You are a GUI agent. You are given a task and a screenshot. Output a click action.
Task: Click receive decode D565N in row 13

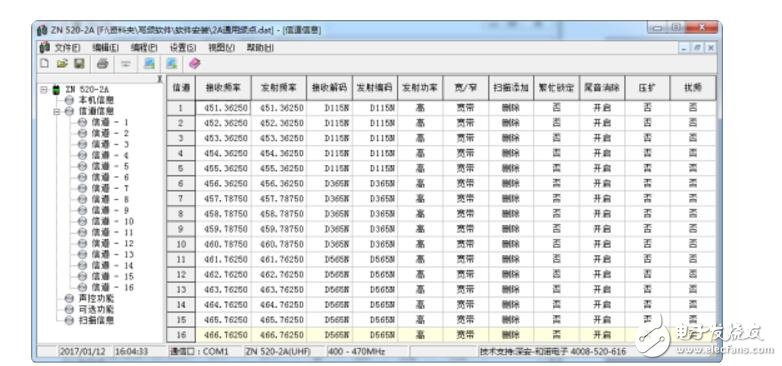329,290
